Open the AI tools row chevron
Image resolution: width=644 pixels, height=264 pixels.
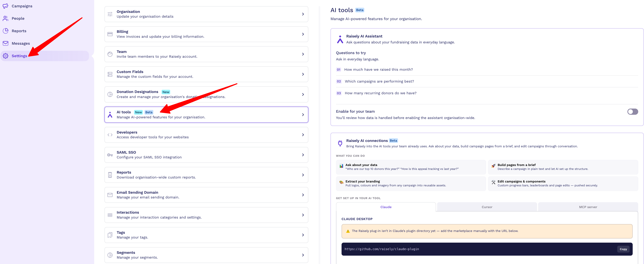[x=303, y=115]
